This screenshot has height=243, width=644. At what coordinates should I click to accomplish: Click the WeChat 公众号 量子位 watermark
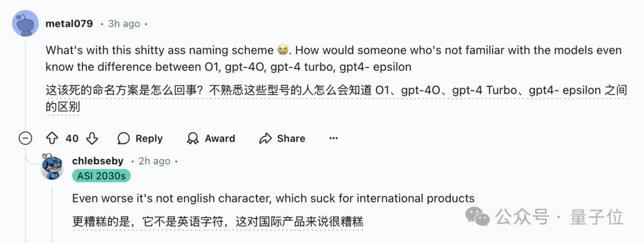[x=544, y=217]
